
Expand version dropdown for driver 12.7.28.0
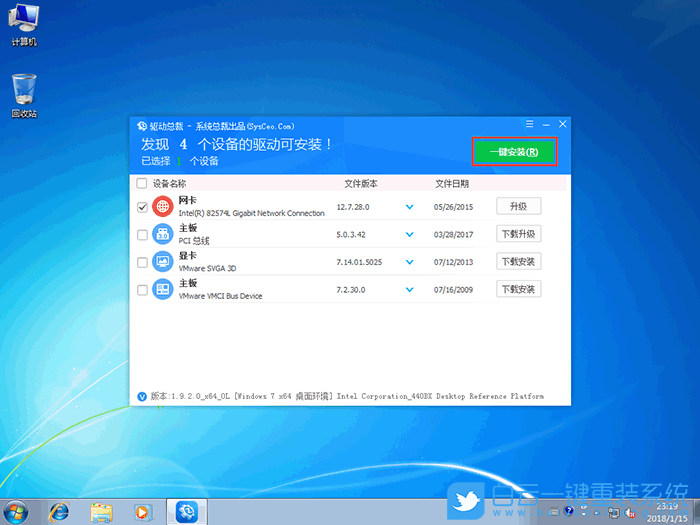pyautogui.click(x=409, y=207)
